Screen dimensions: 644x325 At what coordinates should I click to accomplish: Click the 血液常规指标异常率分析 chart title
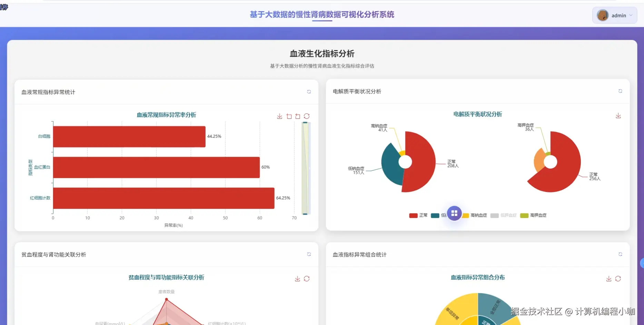click(166, 115)
